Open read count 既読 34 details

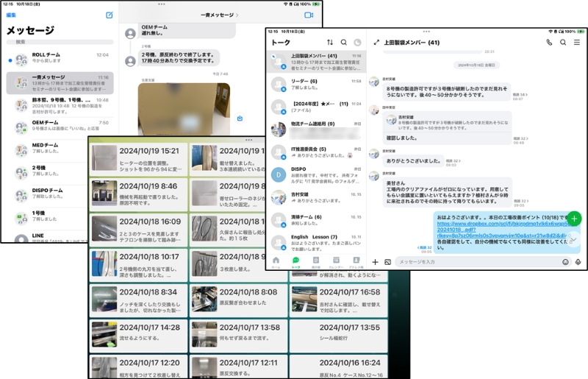pos(520,95)
